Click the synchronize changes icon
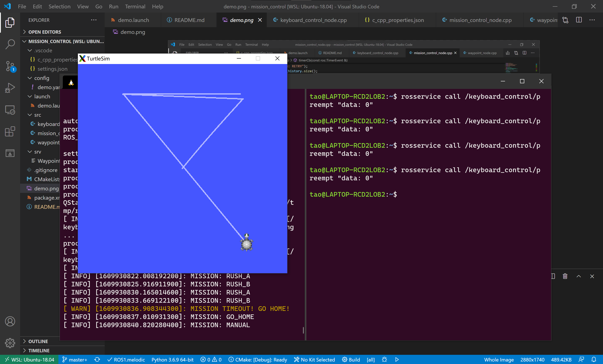603x364 pixels. click(97, 360)
